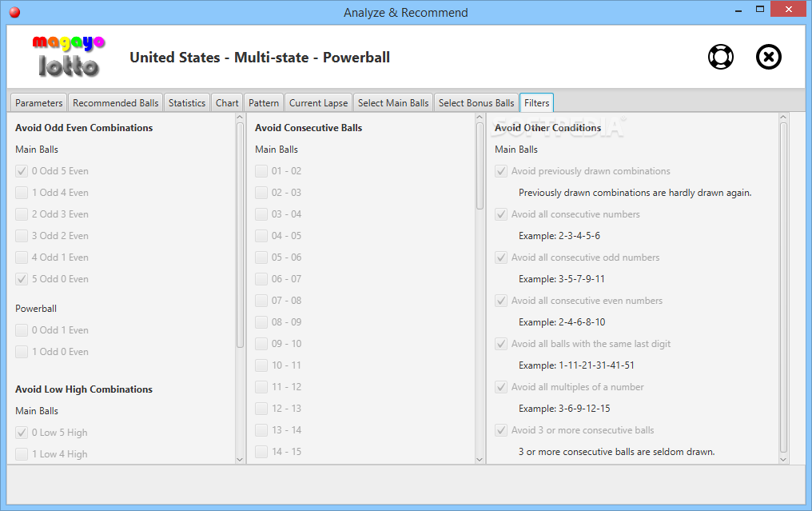Click Consecutive Balls scrollbar thumb
Image resolution: width=812 pixels, height=511 pixels.
point(480,166)
